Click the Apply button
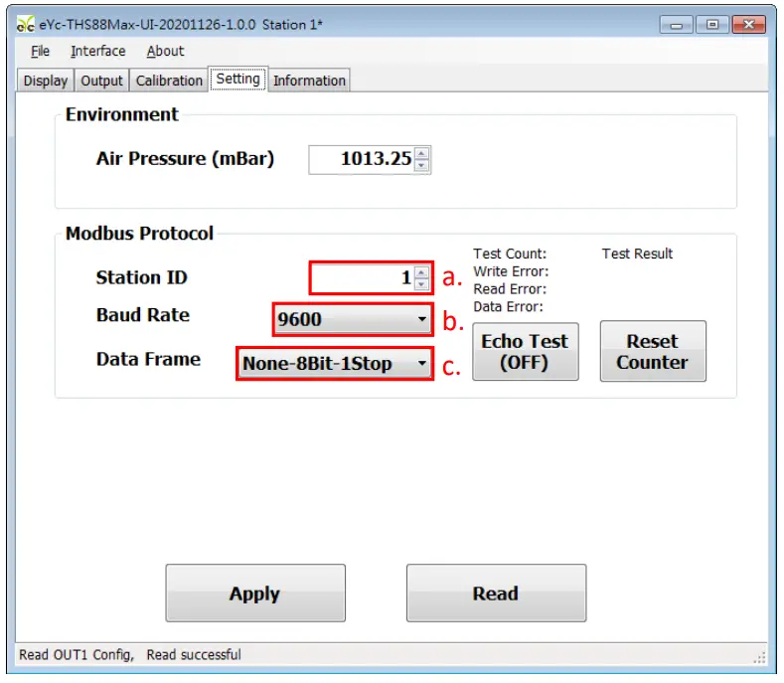This screenshot has width=784, height=683. click(x=254, y=594)
